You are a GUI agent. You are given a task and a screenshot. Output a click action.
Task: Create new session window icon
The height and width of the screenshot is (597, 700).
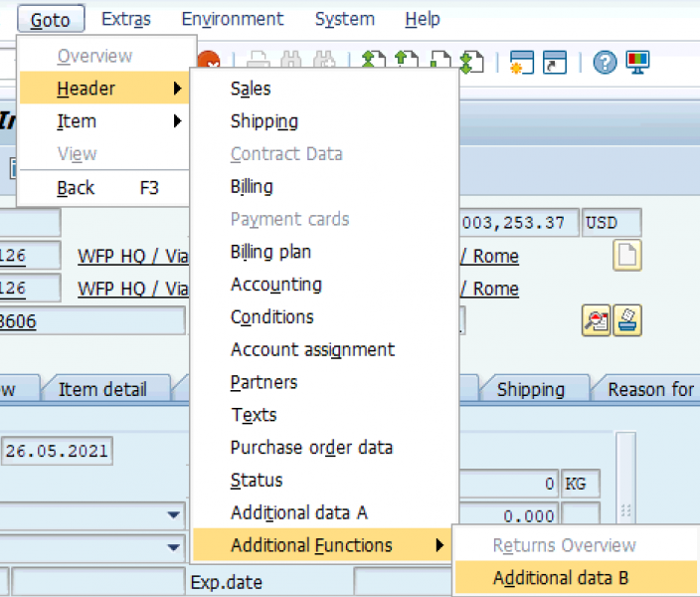522,62
